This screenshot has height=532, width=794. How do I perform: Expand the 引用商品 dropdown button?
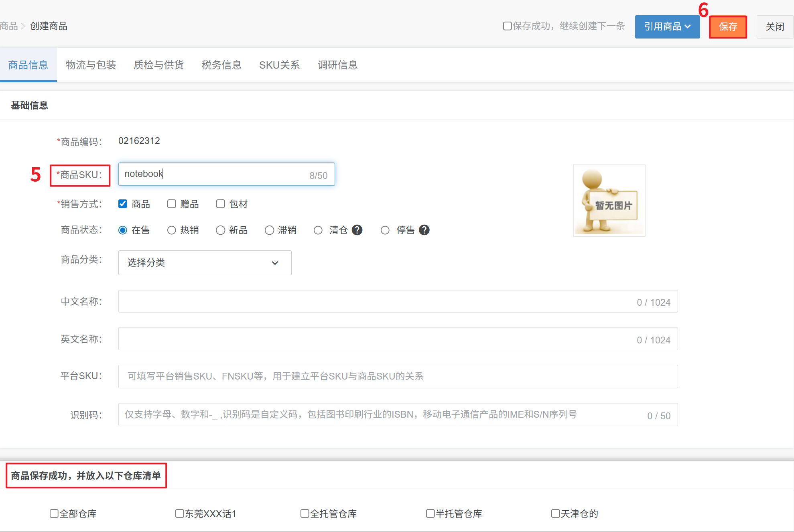click(x=667, y=27)
